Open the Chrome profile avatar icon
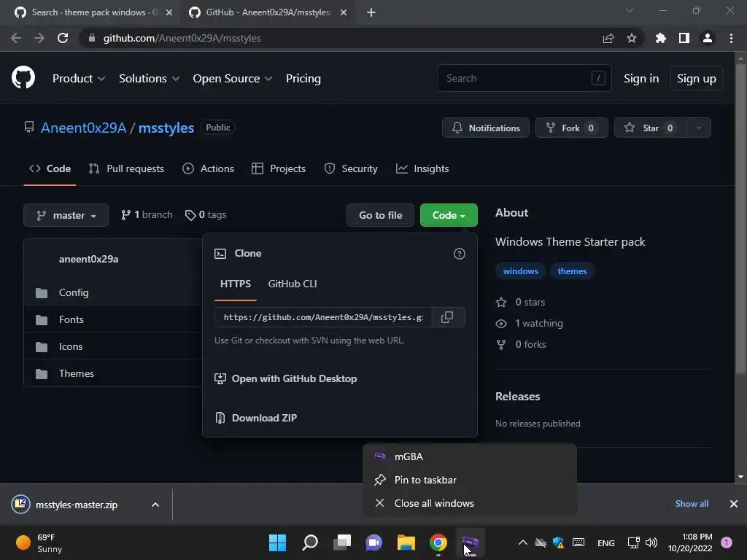 point(708,38)
